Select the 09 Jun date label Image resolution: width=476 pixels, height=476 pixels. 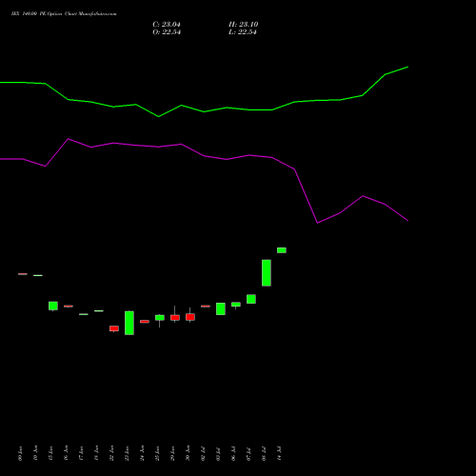point(20,453)
